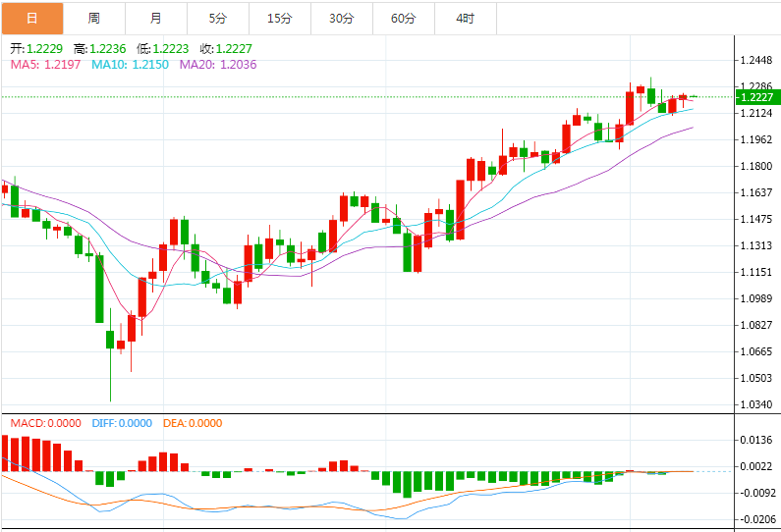Viewport: 781px width, 532px height.
Task: Click the close price 收:1.2227
Action: (x=226, y=49)
